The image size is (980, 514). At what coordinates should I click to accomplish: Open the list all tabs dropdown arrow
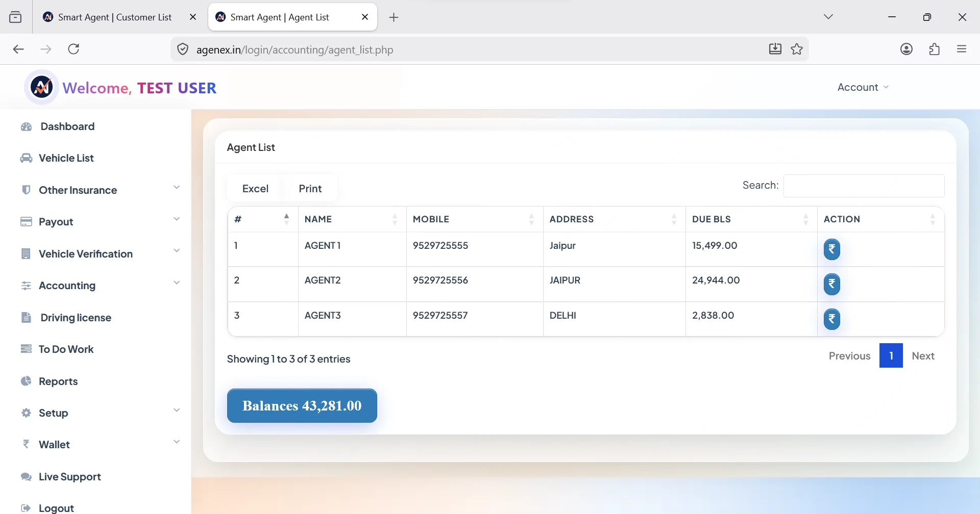tap(828, 17)
